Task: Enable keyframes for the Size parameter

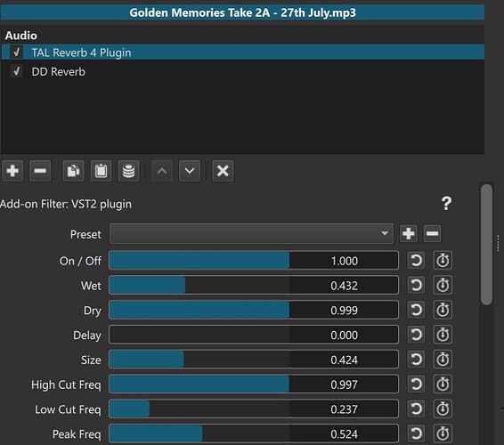Action: click(443, 360)
